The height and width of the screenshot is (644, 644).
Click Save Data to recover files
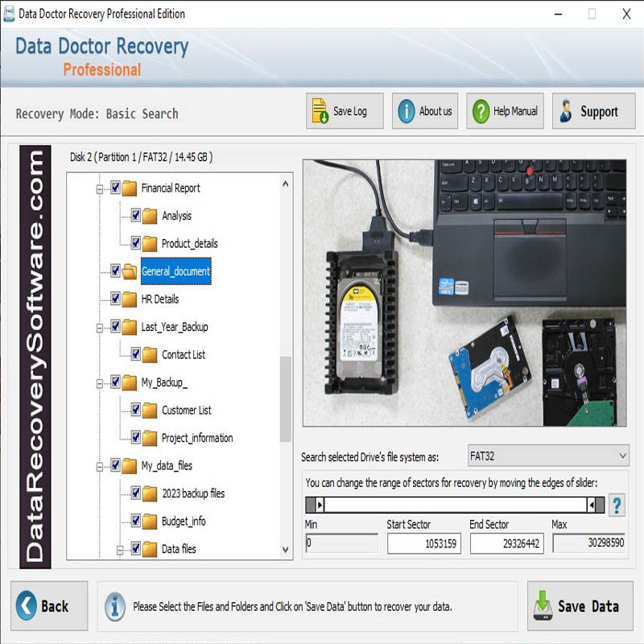click(x=580, y=606)
